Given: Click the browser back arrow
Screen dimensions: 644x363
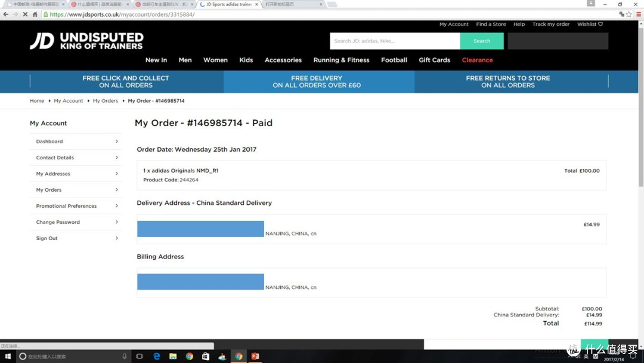Looking at the screenshot, I should [6, 14].
